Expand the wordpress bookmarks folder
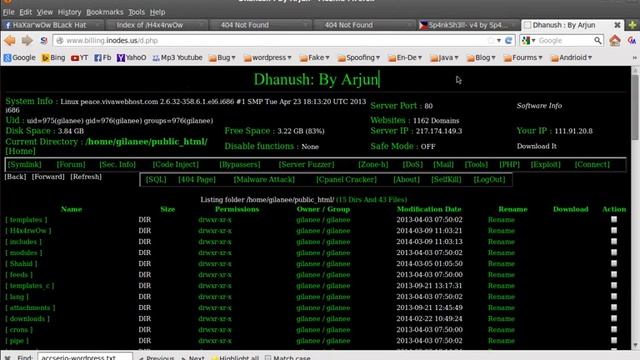 (x=268, y=58)
